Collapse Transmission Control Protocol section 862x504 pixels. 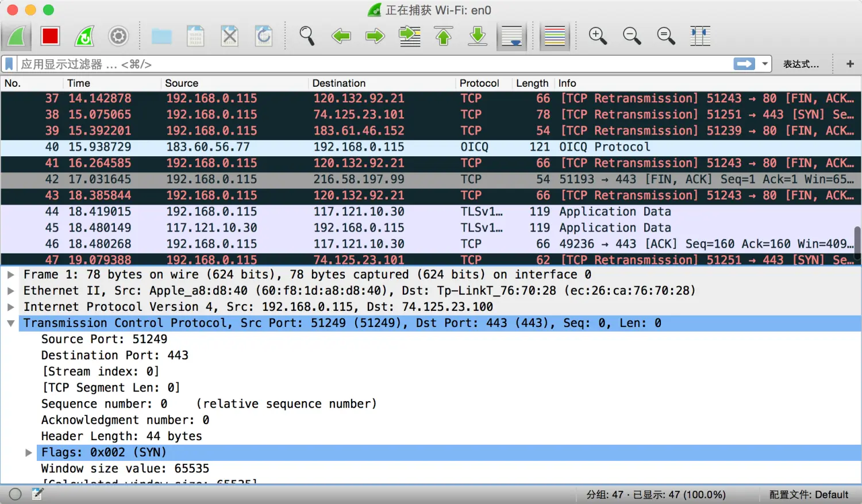tap(10, 323)
